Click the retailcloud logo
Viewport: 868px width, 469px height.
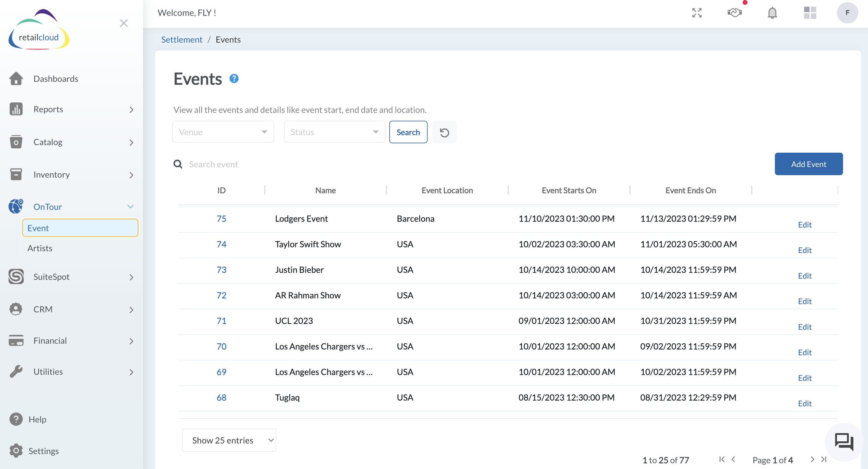click(x=38, y=30)
